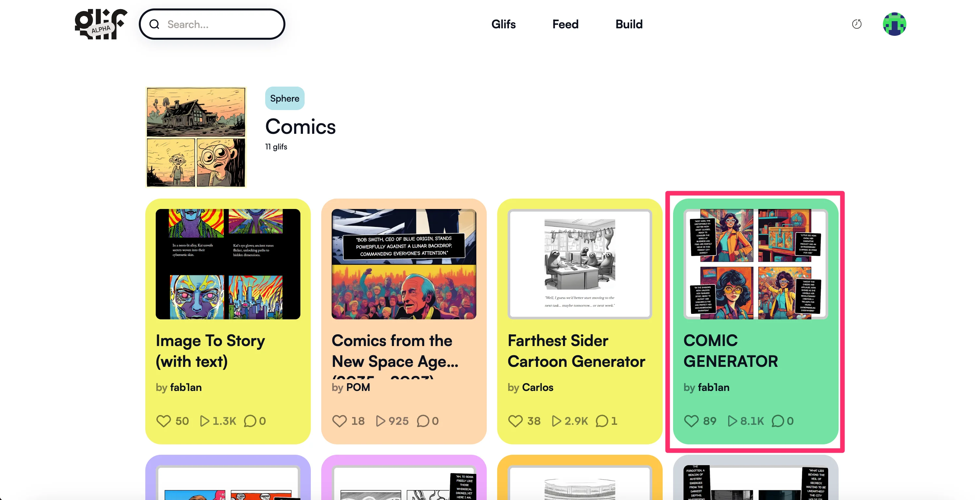This screenshot has width=980, height=500.
Task: Open the Glifs menu item
Action: click(503, 24)
